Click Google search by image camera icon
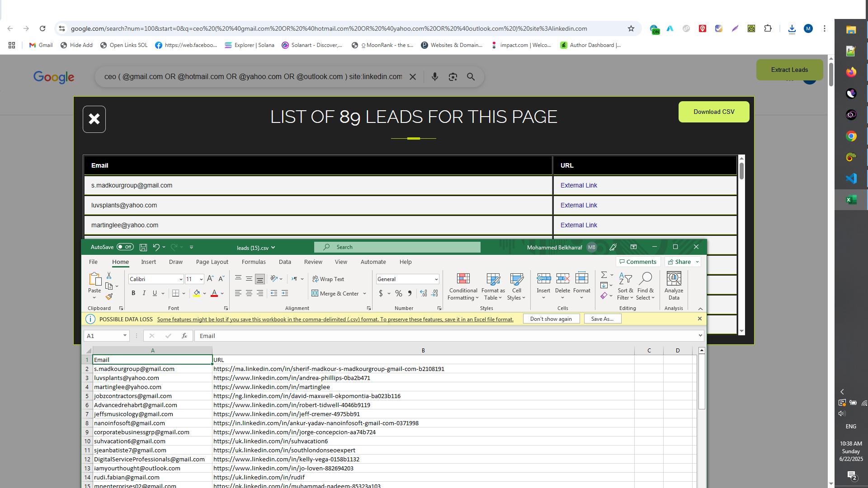The width and height of the screenshot is (868, 488). [x=453, y=77]
